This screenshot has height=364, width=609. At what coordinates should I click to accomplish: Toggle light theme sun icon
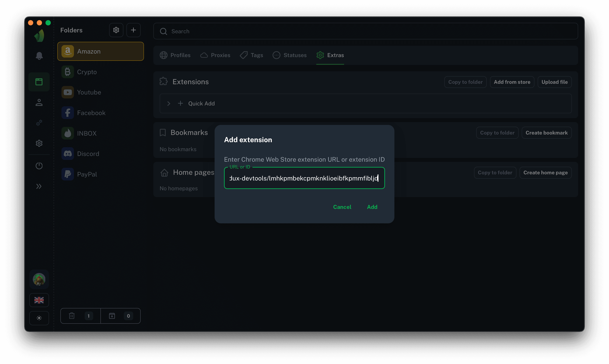click(39, 318)
